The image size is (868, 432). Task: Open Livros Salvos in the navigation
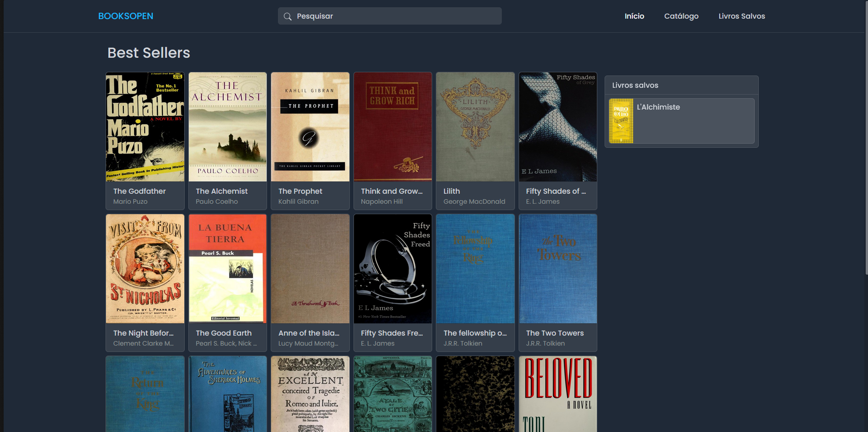742,16
